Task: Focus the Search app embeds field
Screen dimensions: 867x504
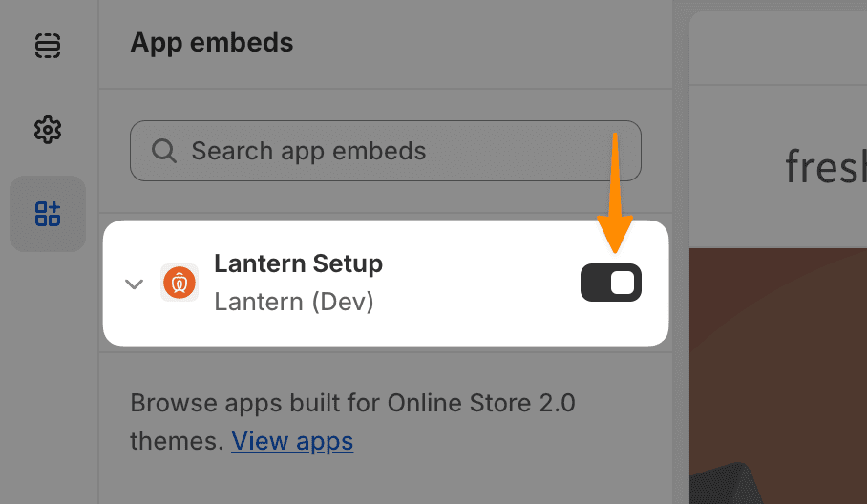Action: (x=401, y=151)
